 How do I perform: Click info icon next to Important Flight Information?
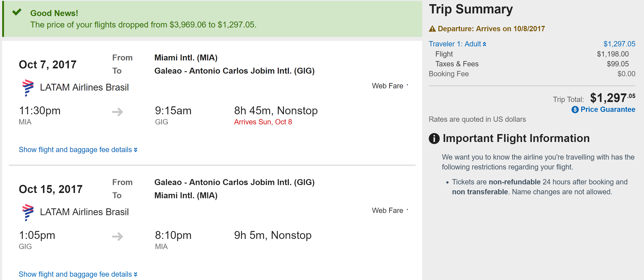tap(434, 138)
